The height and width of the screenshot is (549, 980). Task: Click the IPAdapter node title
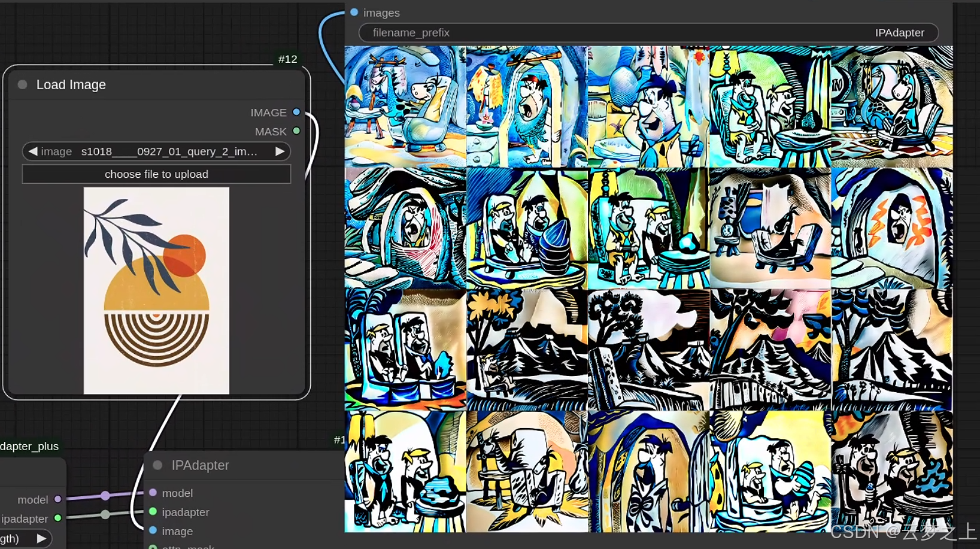pyautogui.click(x=200, y=465)
